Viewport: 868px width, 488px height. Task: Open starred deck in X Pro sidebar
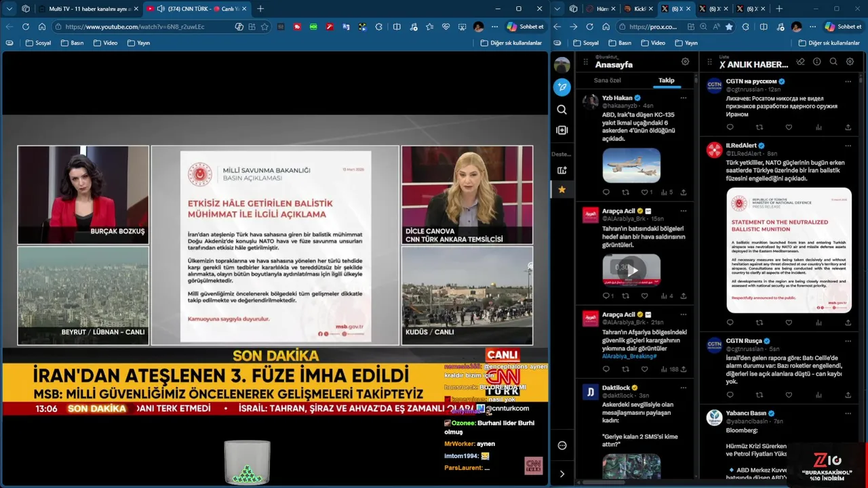561,190
